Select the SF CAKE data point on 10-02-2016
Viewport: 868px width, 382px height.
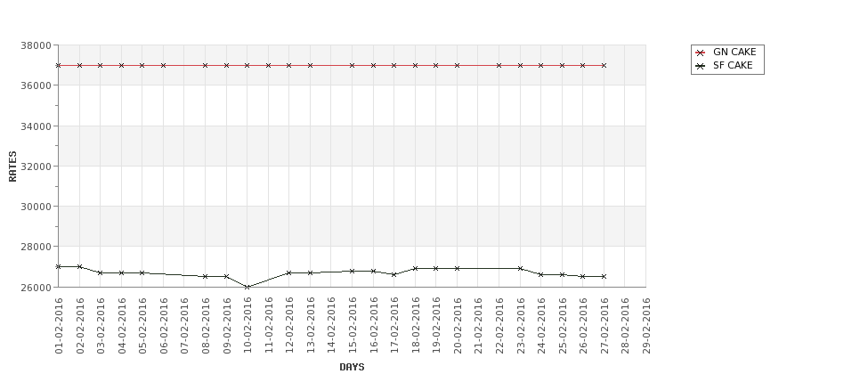point(247,287)
